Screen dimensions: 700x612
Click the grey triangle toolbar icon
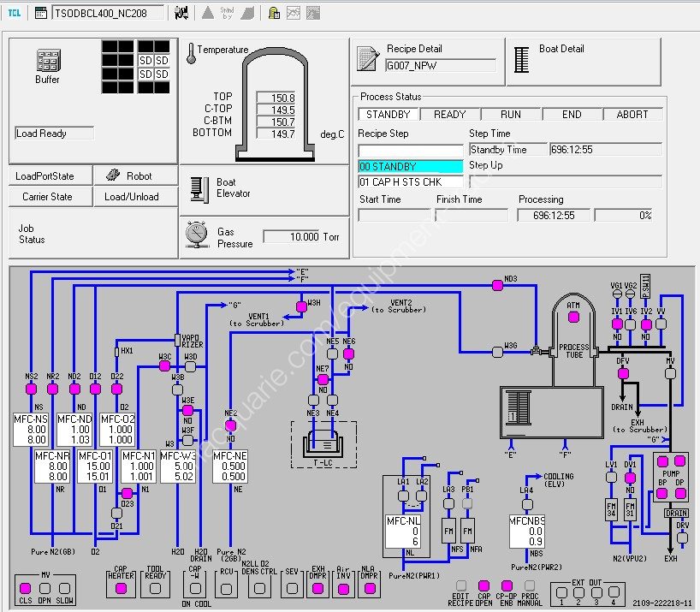[x=208, y=13]
